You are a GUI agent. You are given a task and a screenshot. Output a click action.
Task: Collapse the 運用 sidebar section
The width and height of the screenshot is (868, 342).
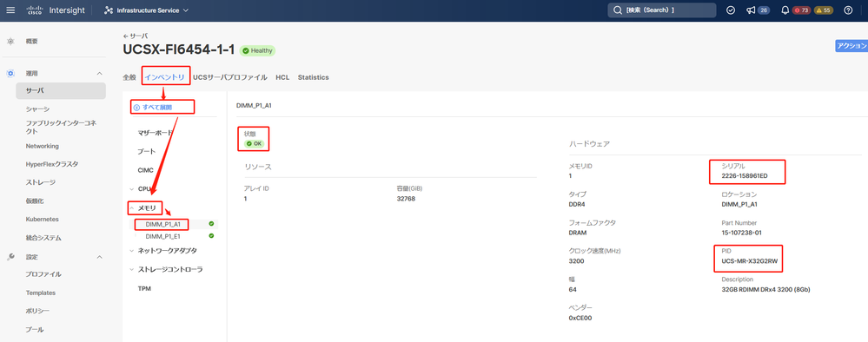click(x=100, y=73)
